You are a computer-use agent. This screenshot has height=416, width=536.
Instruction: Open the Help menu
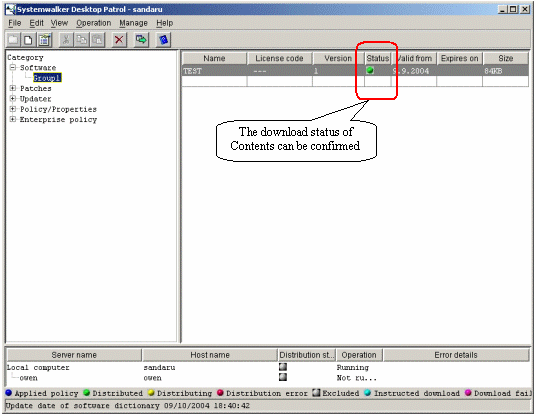point(165,23)
